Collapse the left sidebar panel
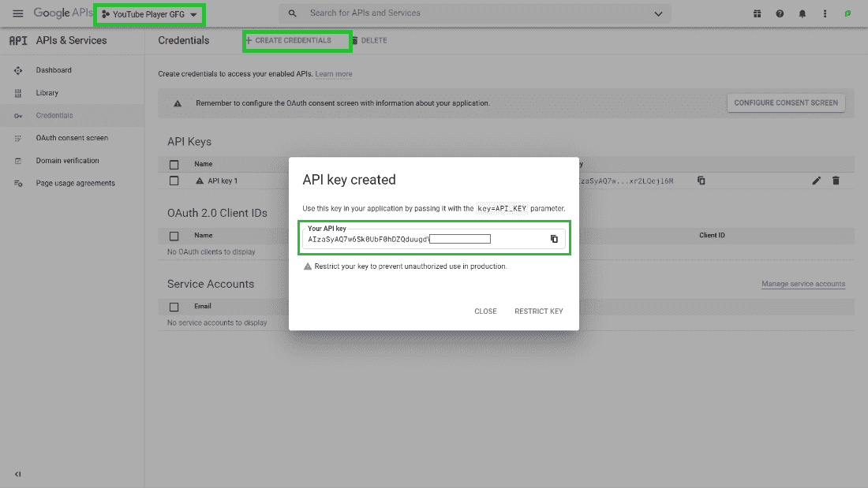Image resolution: width=868 pixels, height=488 pixels. (x=17, y=474)
